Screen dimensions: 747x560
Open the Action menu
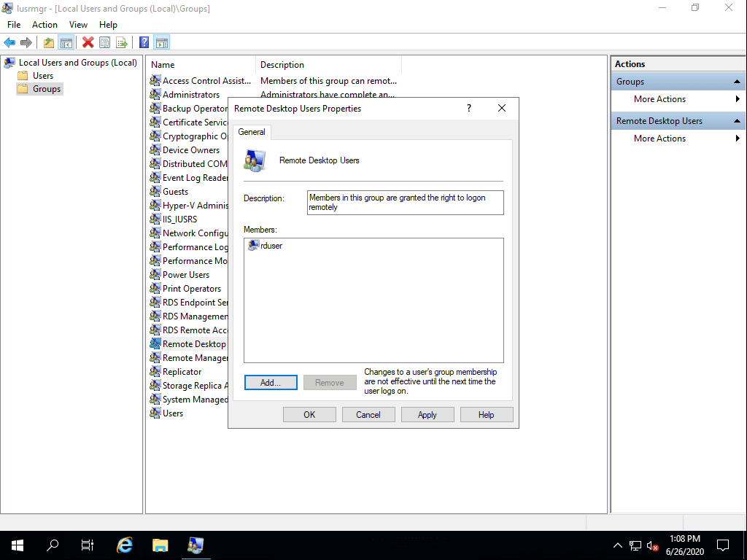44,24
